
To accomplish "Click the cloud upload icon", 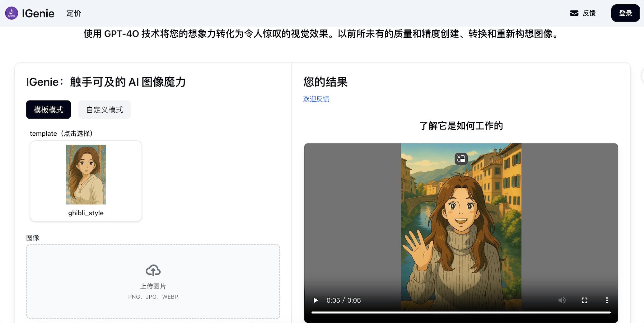I will (153, 270).
